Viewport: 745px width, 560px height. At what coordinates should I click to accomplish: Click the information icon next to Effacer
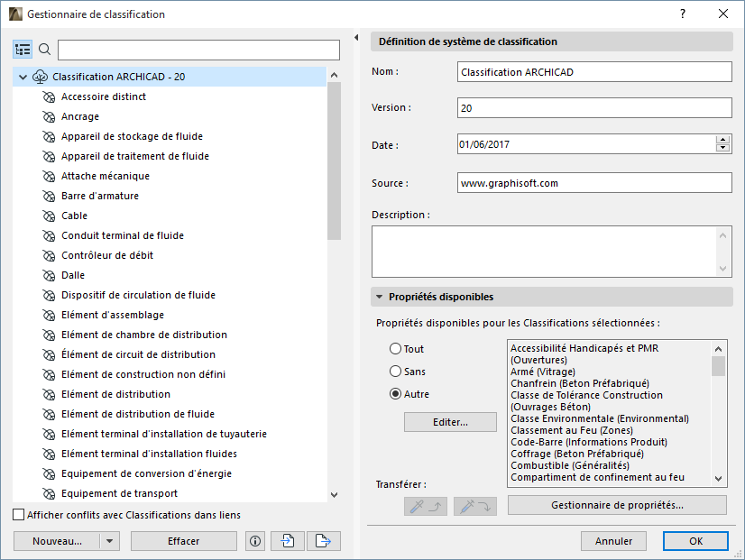[255, 540]
